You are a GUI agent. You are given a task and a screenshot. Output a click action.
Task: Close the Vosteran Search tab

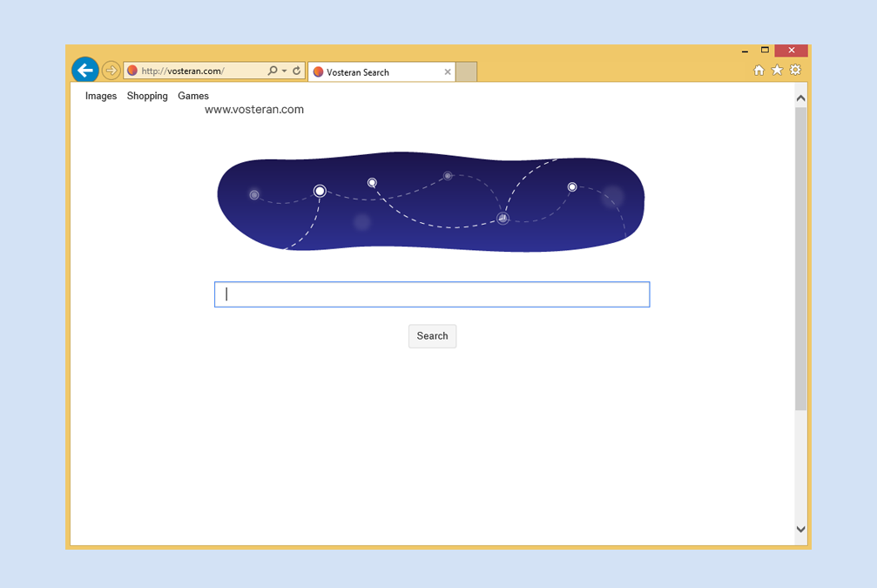(448, 72)
